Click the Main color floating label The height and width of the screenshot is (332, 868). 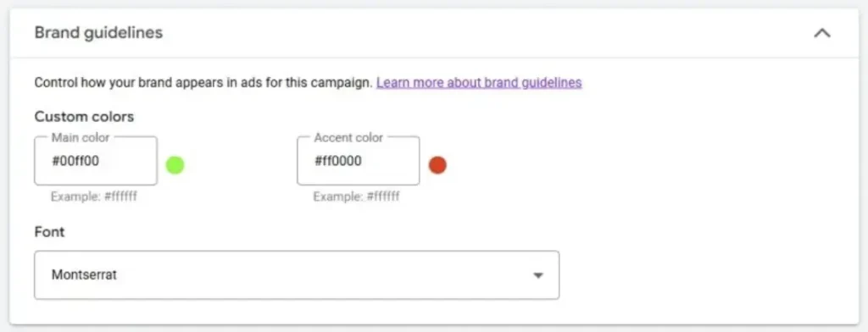[x=81, y=137]
